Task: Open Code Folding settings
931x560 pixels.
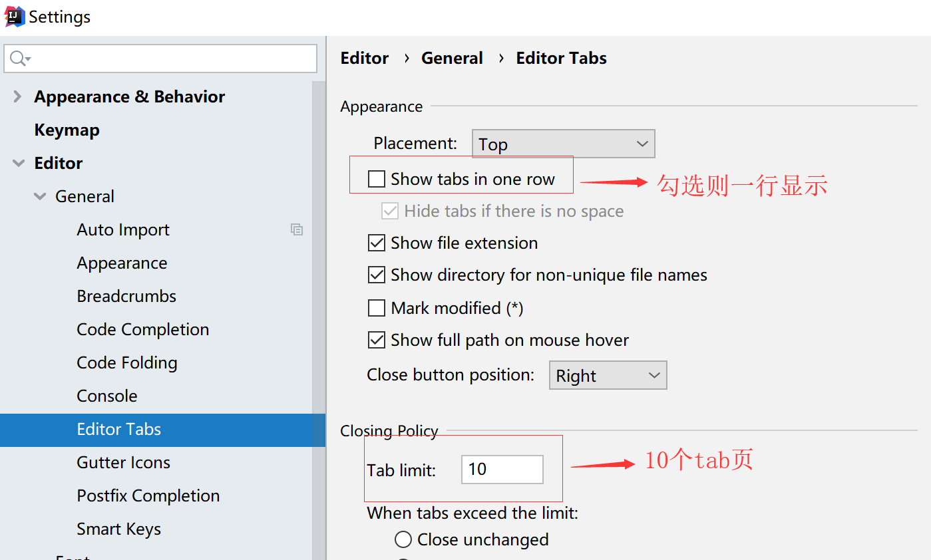Action: (127, 363)
